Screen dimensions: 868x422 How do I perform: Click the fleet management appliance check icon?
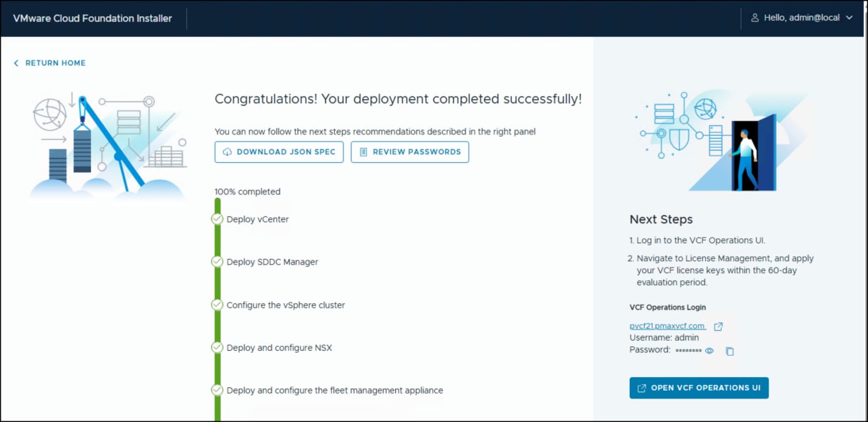(x=218, y=390)
